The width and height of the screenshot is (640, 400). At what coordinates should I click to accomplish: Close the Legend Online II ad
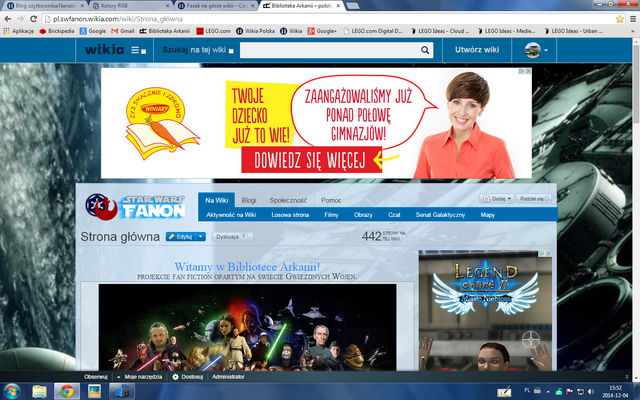[548, 253]
